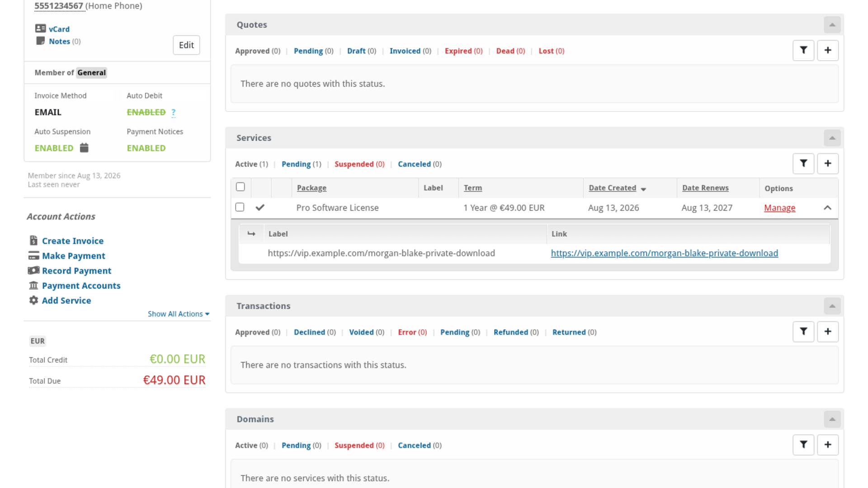
Task: Click the General group label
Action: click(x=91, y=73)
